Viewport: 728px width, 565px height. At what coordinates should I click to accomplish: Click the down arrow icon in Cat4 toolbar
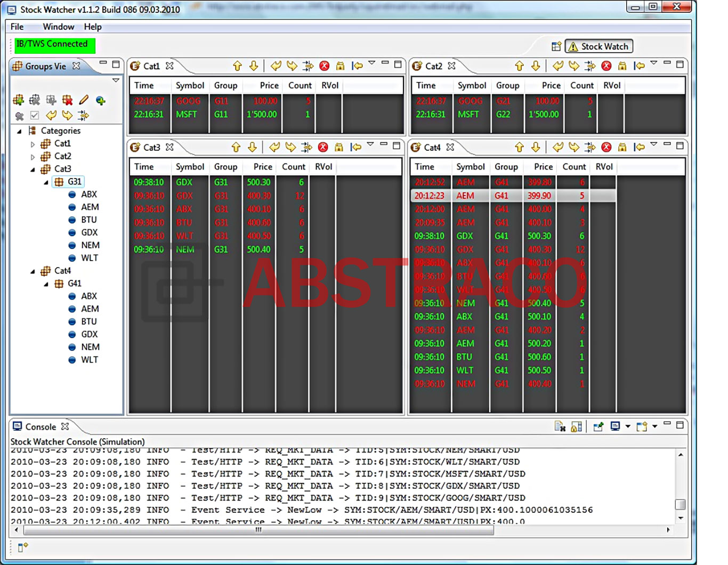coord(536,147)
